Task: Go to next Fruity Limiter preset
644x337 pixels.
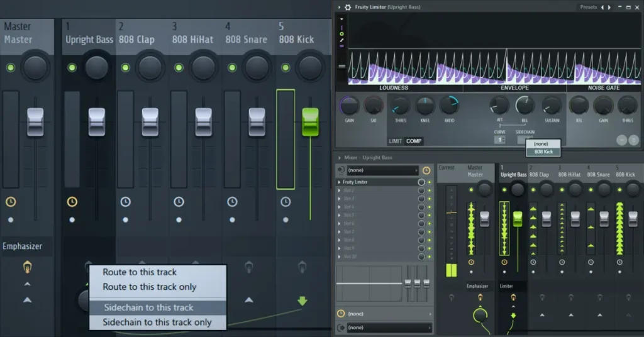Action: 609,7
